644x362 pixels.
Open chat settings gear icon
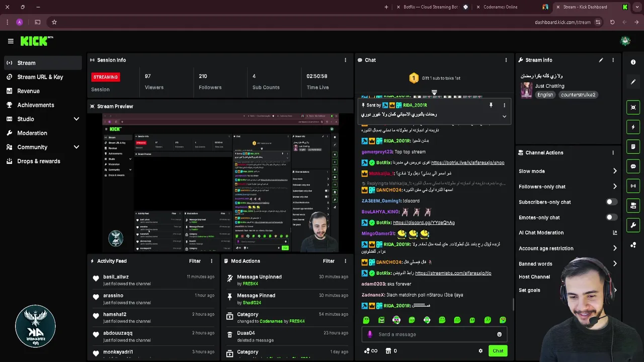tap(480, 351)
